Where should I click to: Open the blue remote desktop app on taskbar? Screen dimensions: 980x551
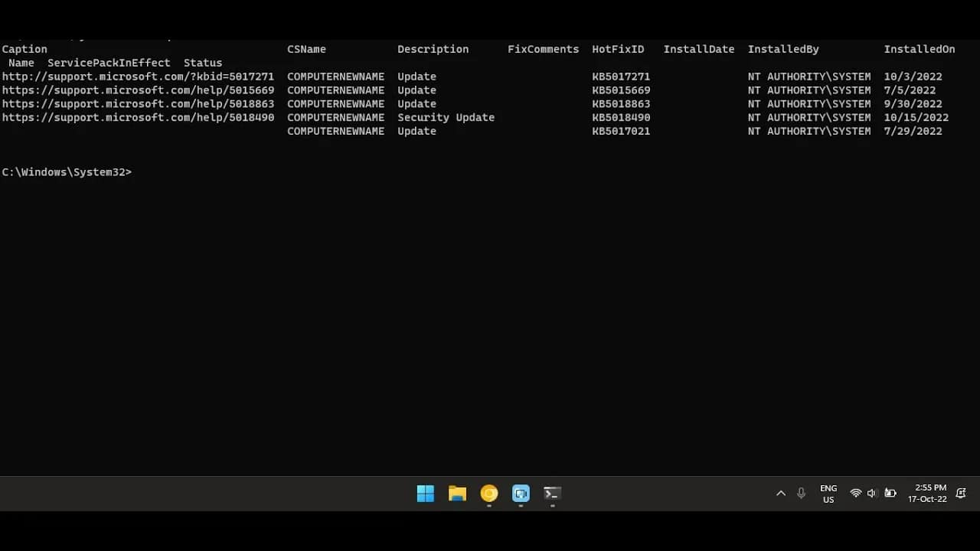coord(521,494)
